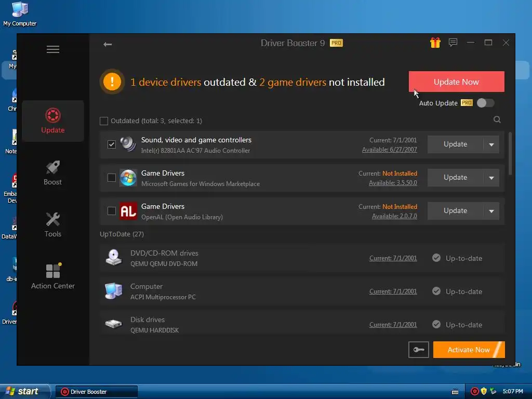Click the red Update Now button
Viewport: 532px width, 399px height.
[x=456, y=82]
